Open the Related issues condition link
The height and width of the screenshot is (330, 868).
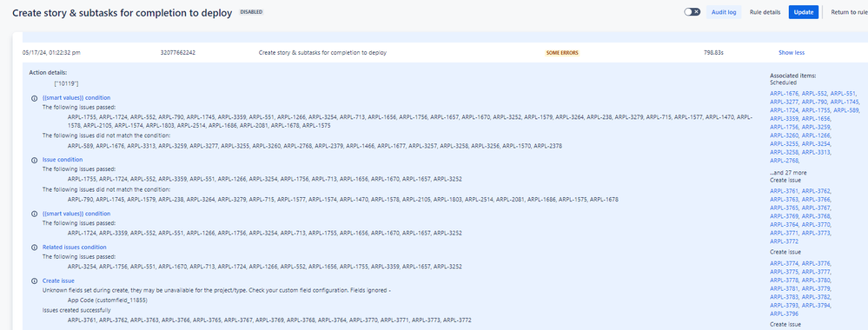[75, 247]
